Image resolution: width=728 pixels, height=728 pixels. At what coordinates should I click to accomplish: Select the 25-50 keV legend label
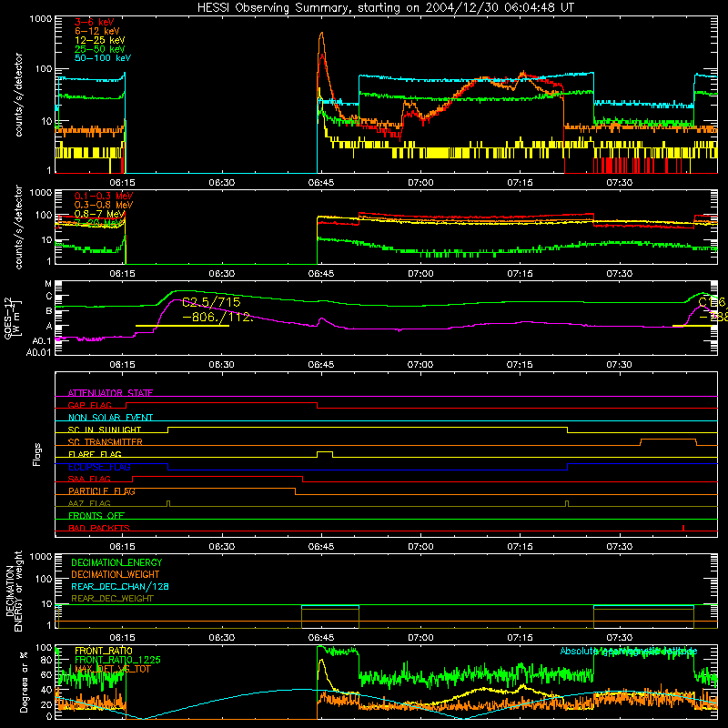(x=99, y=49)
